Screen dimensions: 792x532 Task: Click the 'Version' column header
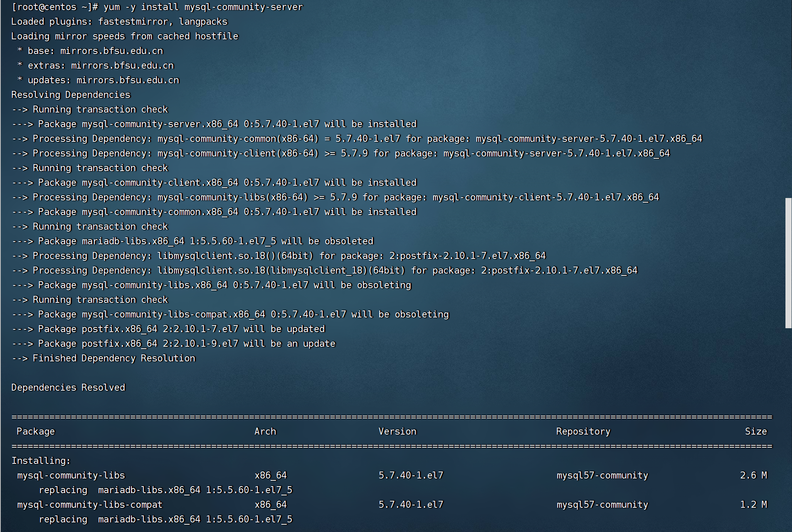pos(397,431)
